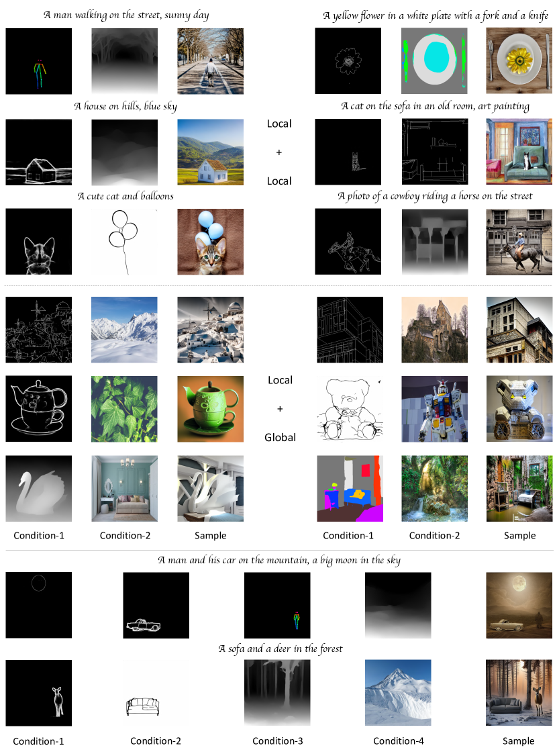Select the overgrown mossy bedroom sample
This screenshot has height=756, width=557.
[519, 488]
